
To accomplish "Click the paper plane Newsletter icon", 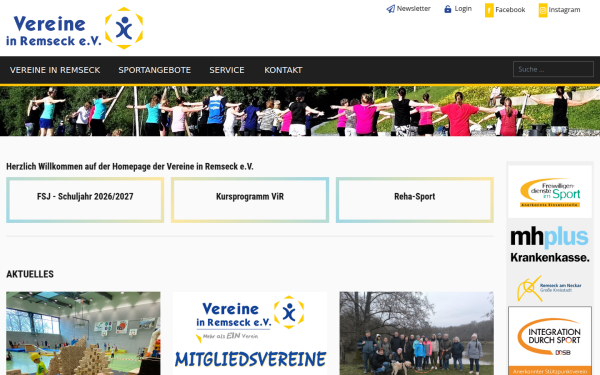I will pos(390,9).
